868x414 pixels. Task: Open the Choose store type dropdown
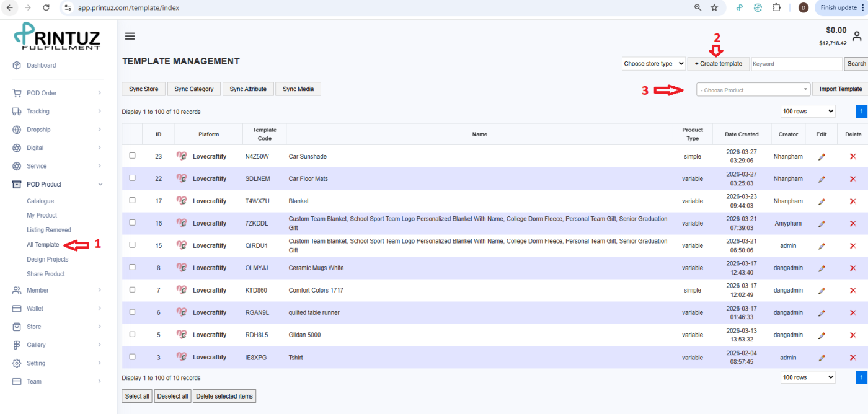[x=653, y=64]
